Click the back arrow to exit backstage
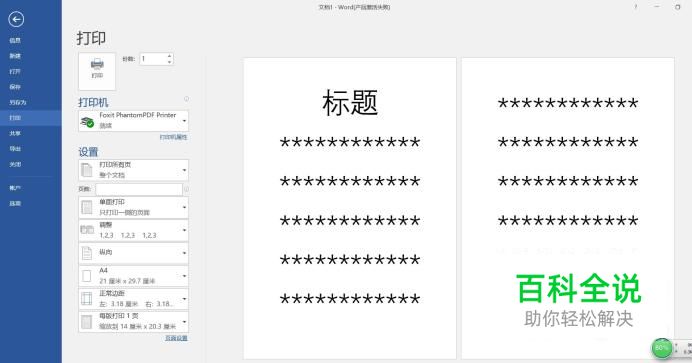Viewport: 692px width, 363px height. coord(16,19)
